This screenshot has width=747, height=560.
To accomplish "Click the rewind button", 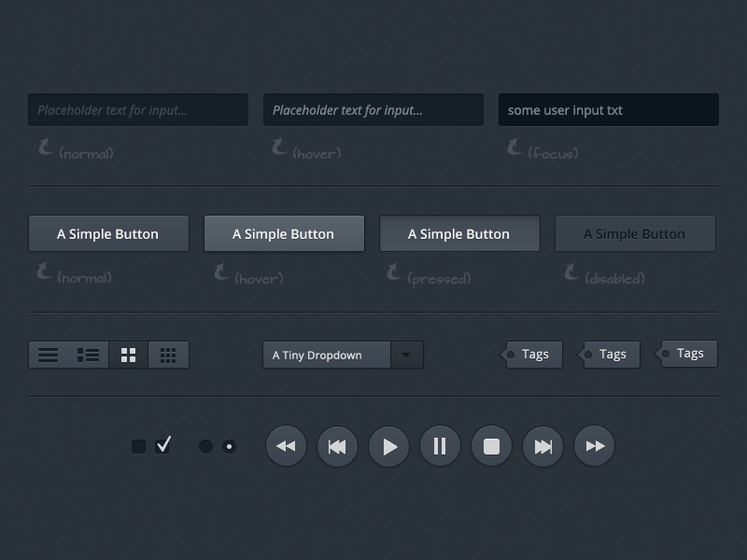I will [x=286, y=446].
